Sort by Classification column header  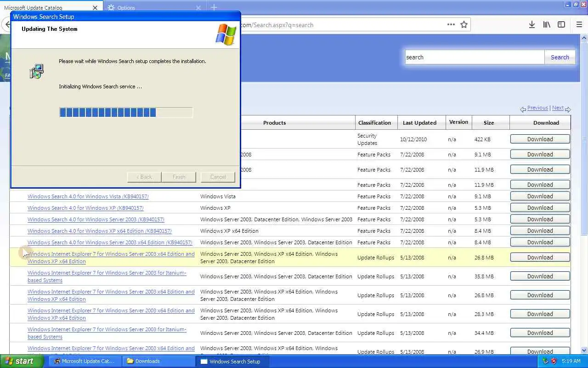[x=374, y=123]
